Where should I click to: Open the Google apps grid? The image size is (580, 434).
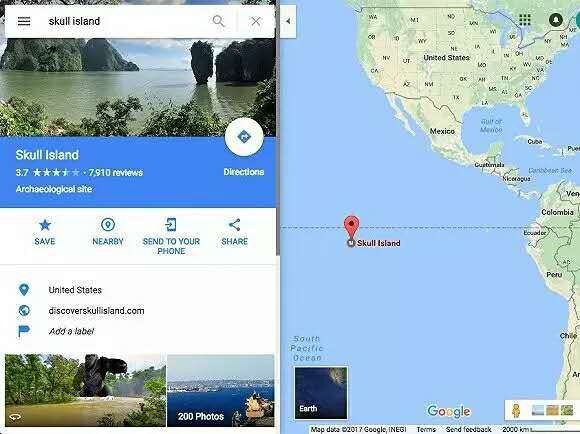(525, 20)
